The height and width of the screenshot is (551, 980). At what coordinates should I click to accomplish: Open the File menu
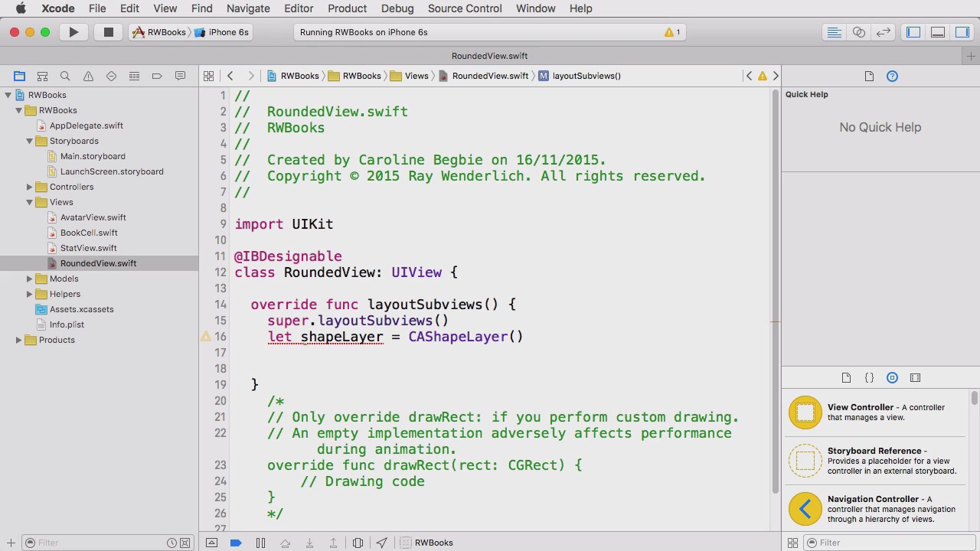[x=97, y=8]
